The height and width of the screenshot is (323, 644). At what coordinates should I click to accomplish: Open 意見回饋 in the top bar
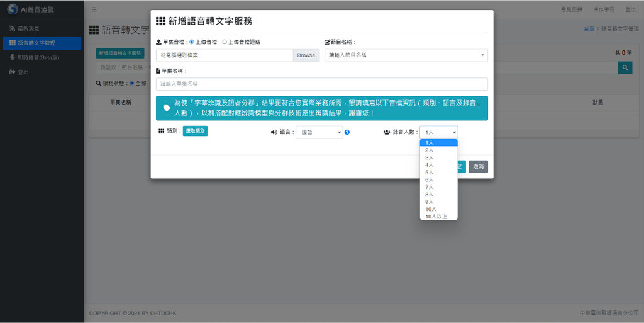pos(572,9)
